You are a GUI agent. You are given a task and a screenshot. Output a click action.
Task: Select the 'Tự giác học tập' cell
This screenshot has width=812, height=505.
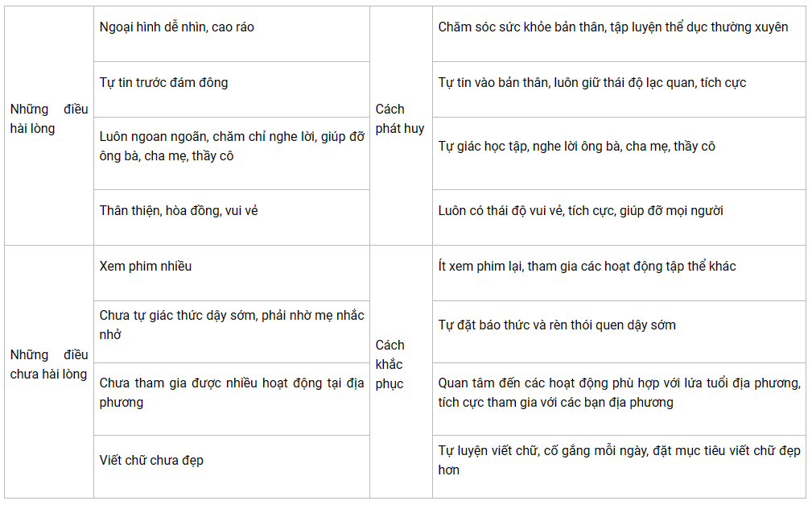619,154
